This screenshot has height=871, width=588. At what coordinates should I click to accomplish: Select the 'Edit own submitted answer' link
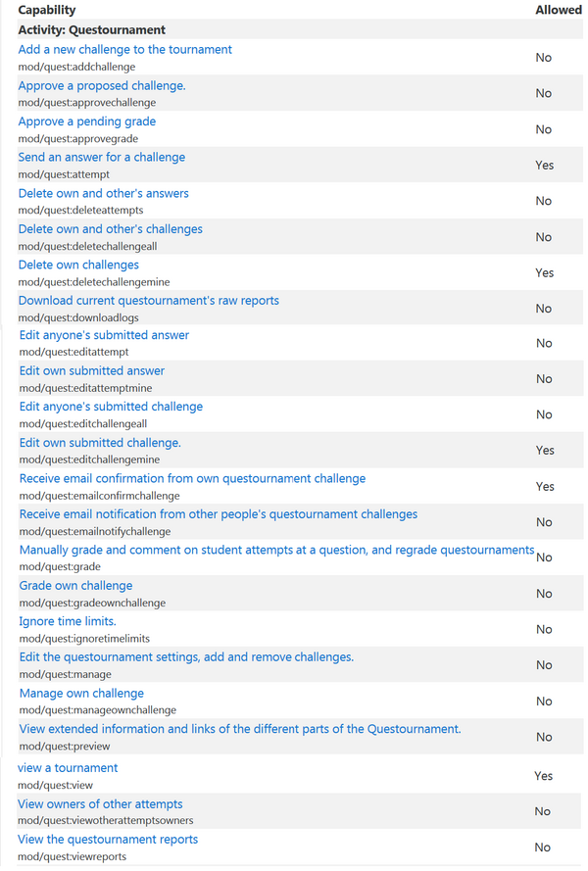tap(92, 371)
